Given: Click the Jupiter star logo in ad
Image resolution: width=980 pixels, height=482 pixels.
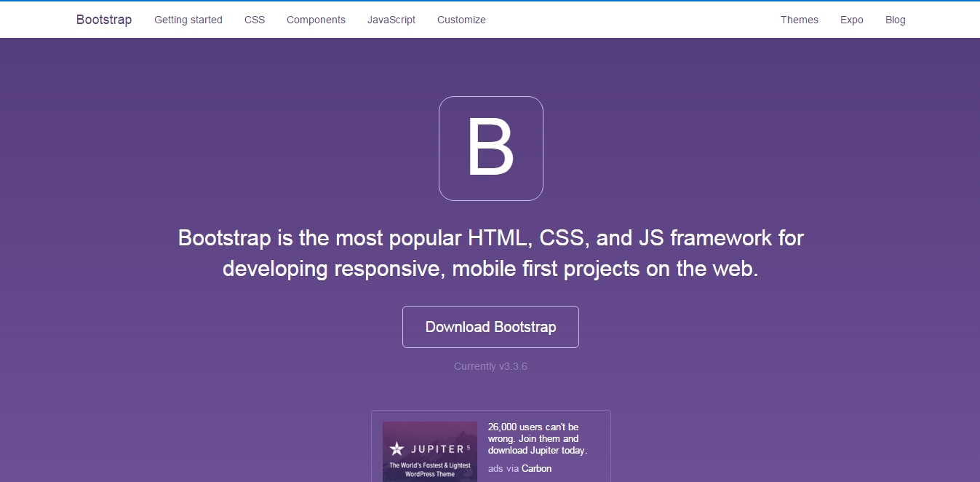Looking at the screenshot, I should [397, 449].
